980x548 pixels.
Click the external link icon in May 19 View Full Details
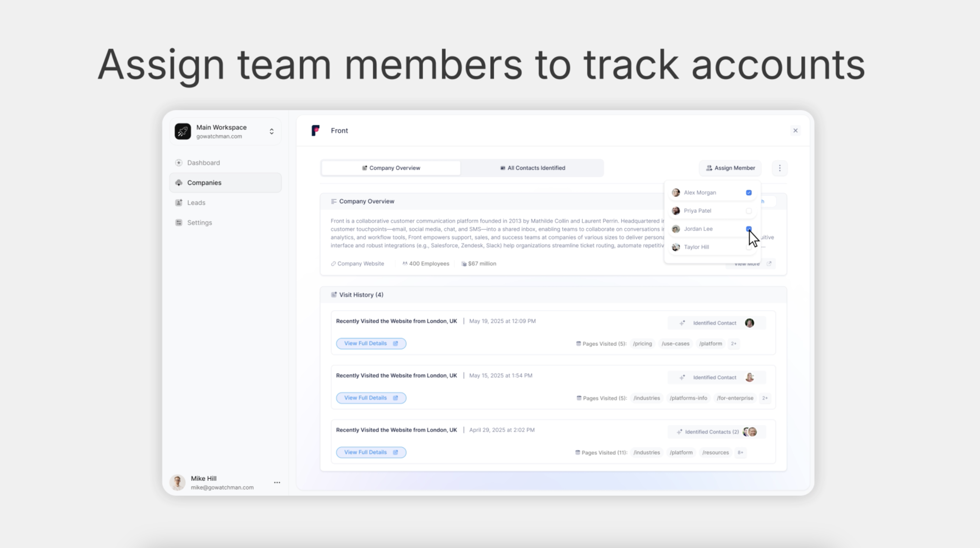pyautogui.click(x=395, y=343)
